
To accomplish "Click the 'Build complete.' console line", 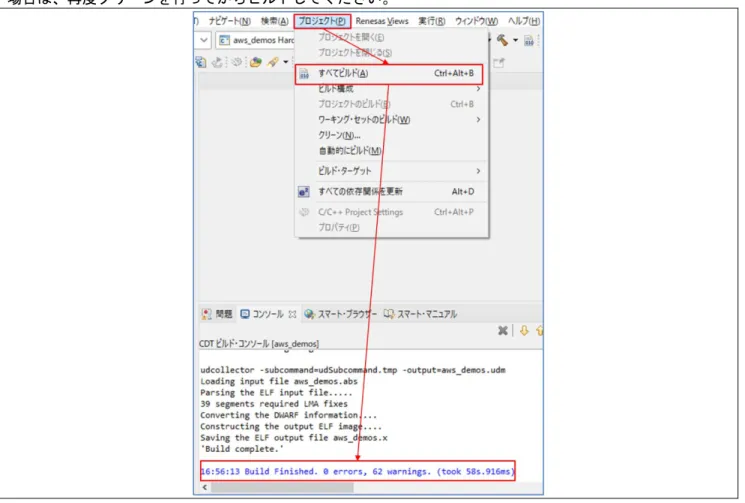I will click(x=242, y=449).
